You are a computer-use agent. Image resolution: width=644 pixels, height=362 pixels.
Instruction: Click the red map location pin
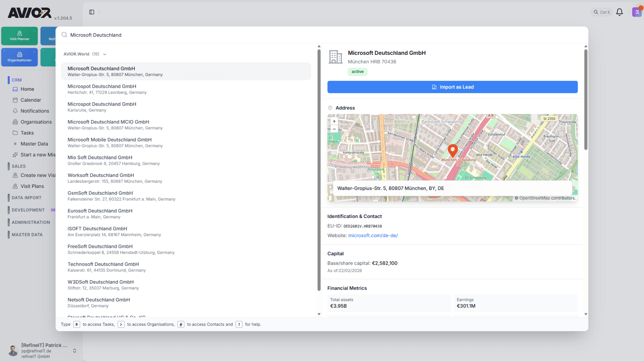point(453,151)
